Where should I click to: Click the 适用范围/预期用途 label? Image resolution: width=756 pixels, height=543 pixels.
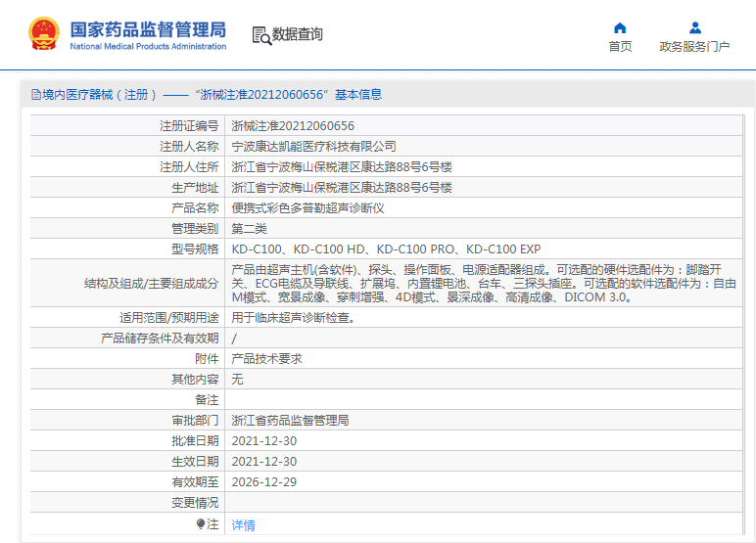(169, 318)
